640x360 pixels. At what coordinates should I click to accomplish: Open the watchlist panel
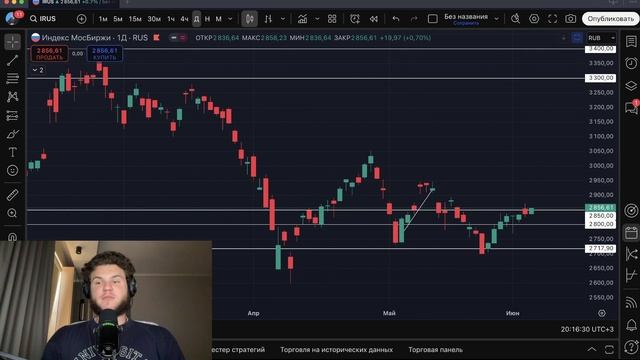(x=631, y=42)
